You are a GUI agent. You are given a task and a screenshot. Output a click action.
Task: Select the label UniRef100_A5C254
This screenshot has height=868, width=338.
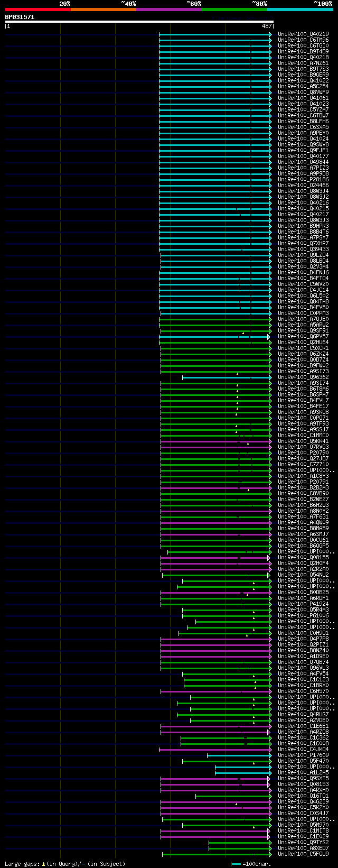[303, 87]
